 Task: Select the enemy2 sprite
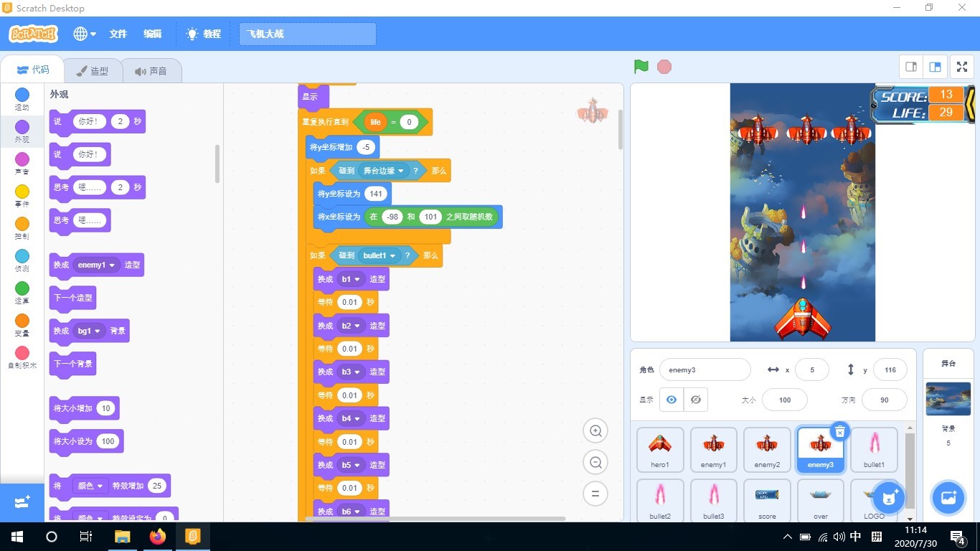(x=767, y=450)
